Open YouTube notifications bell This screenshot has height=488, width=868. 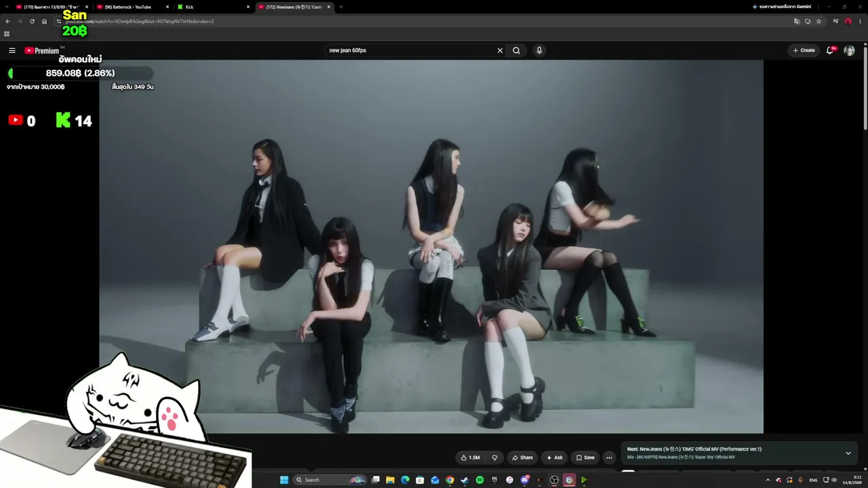click(x=830, y=50)
